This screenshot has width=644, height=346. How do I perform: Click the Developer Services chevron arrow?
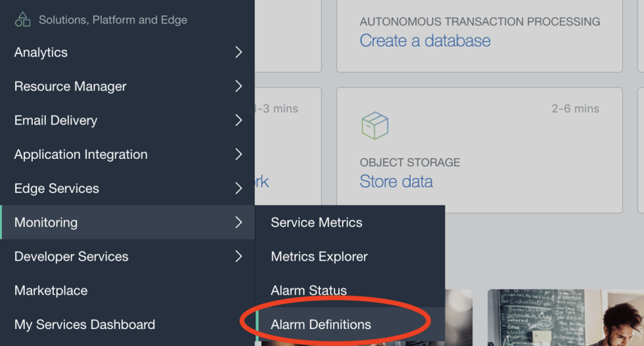[x=238, y=257]
